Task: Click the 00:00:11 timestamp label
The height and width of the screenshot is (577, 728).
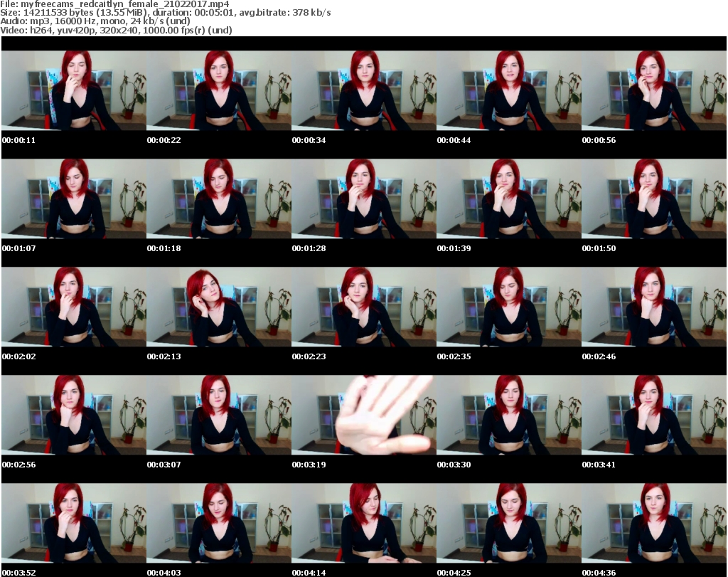Action: click(x=18, y=140)
